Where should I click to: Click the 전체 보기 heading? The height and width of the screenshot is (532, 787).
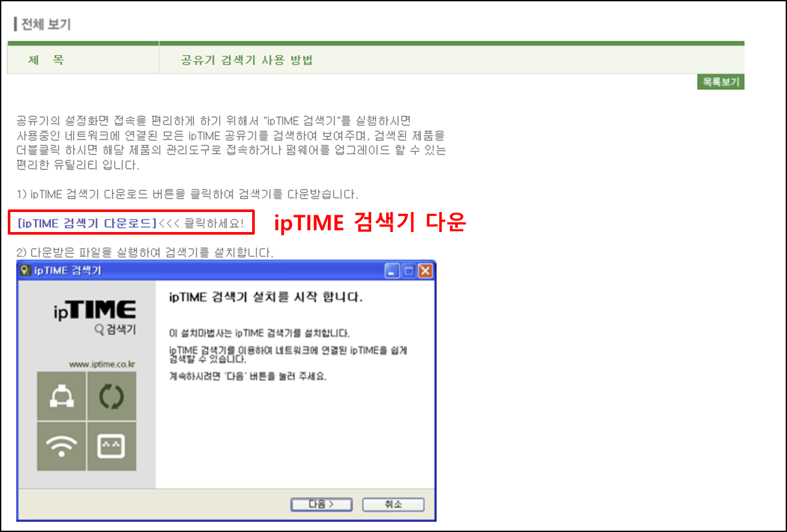[45, 25]
